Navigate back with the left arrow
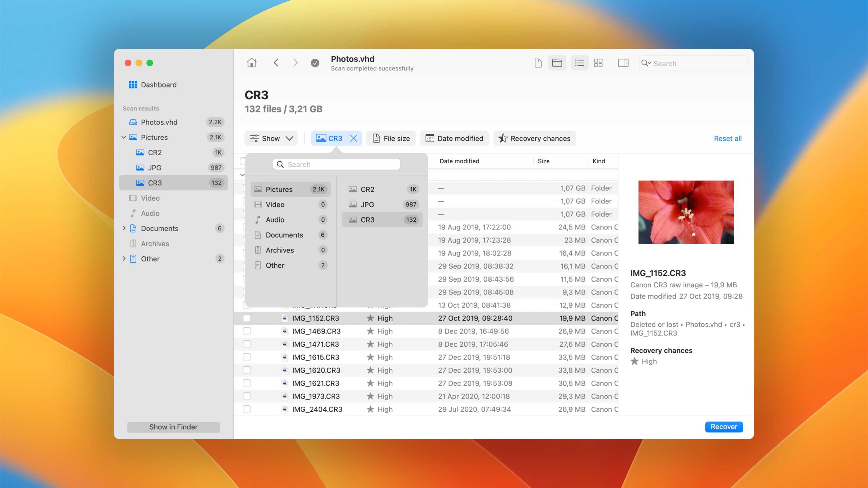The width and height of the screenshot is (868, 488). [x=276, y=63]
